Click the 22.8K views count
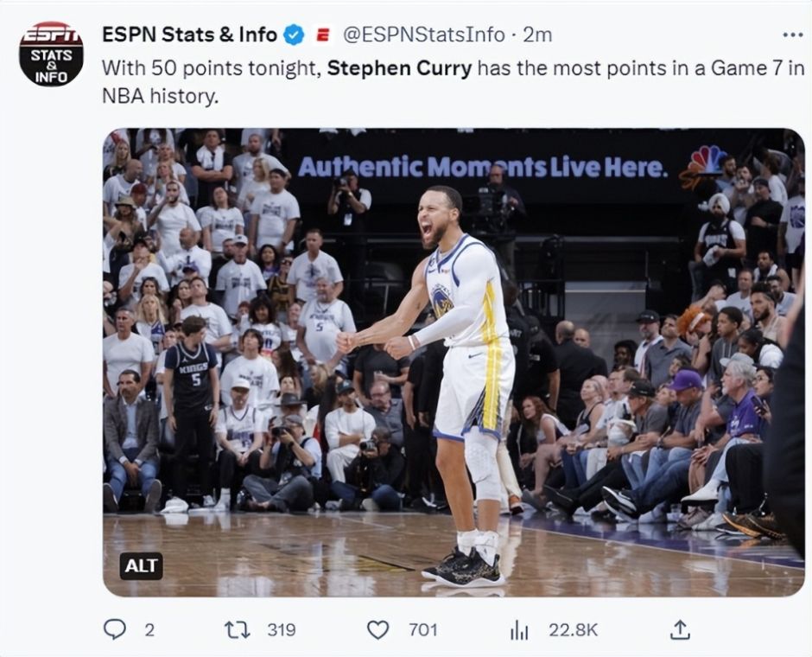 573,630
